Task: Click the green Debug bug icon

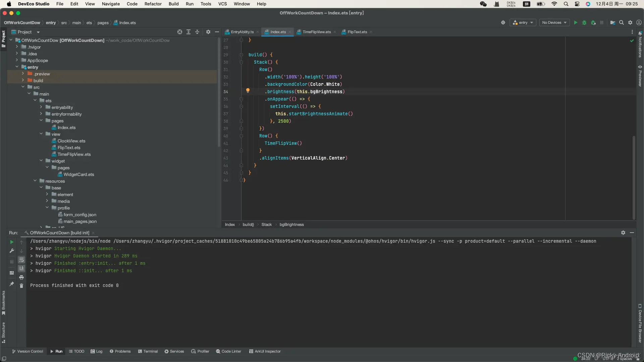Action: 584,23
